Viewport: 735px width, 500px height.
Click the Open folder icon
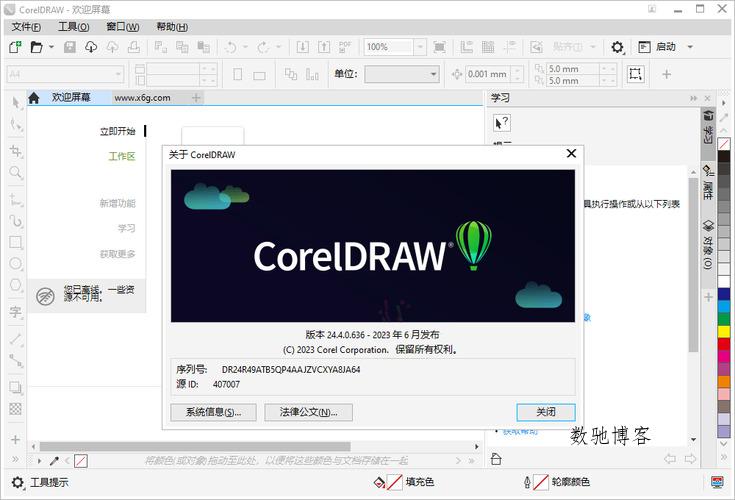[x=36, y=47]
